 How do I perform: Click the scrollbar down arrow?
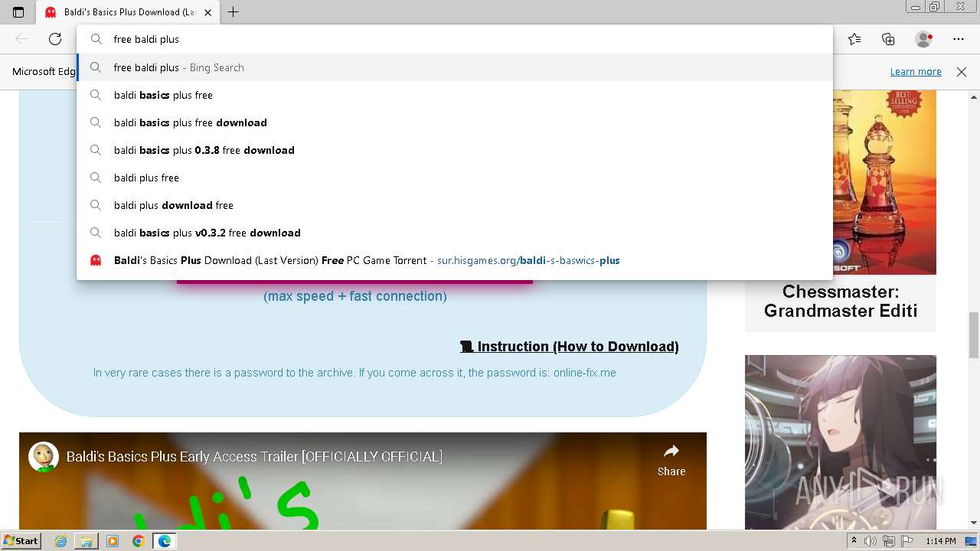(974, 523)
